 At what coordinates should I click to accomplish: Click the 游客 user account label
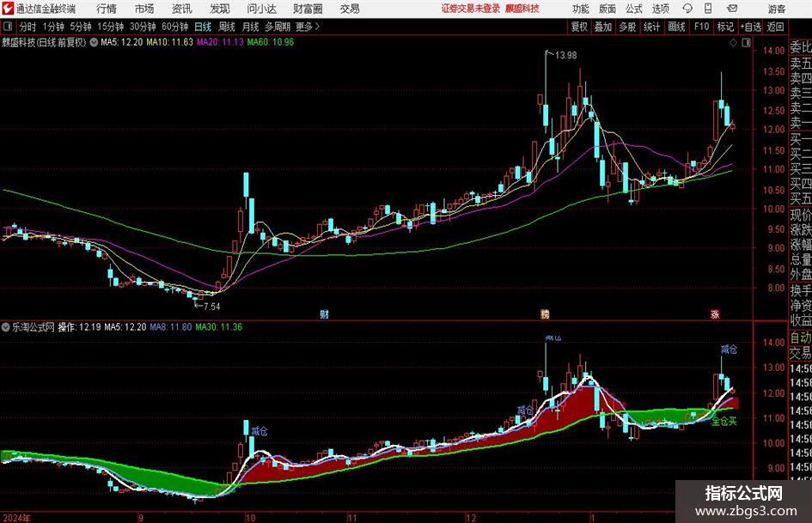point(777,9)
